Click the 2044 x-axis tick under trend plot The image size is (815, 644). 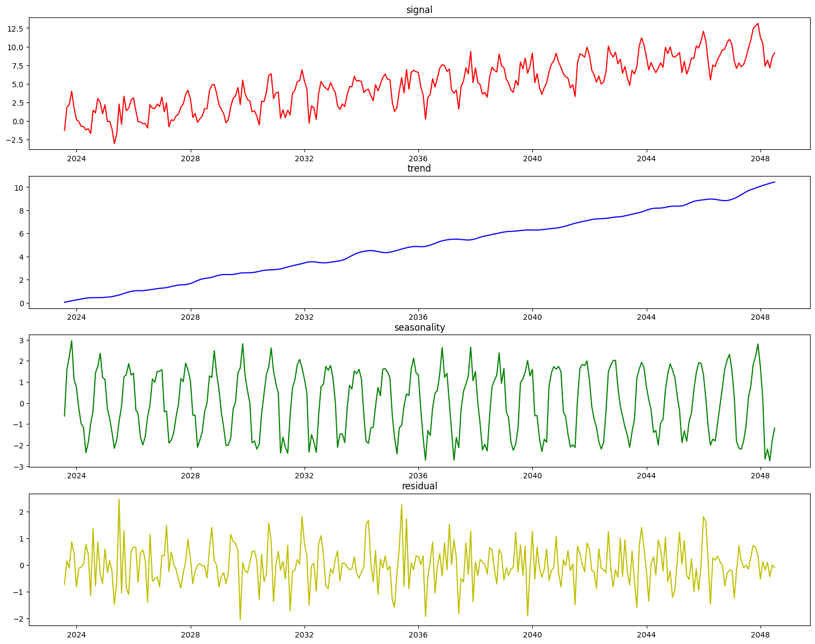click(x=646, y=317)
